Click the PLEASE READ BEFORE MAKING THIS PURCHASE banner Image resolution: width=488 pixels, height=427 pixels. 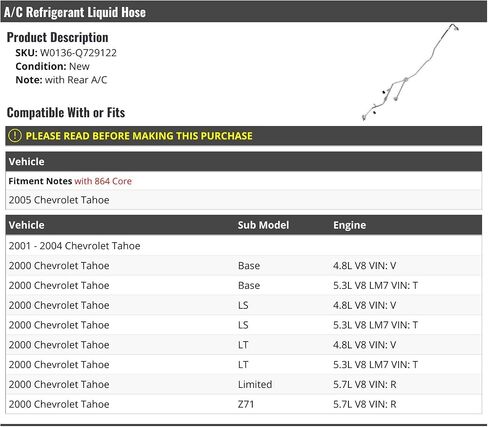[244, 136]
